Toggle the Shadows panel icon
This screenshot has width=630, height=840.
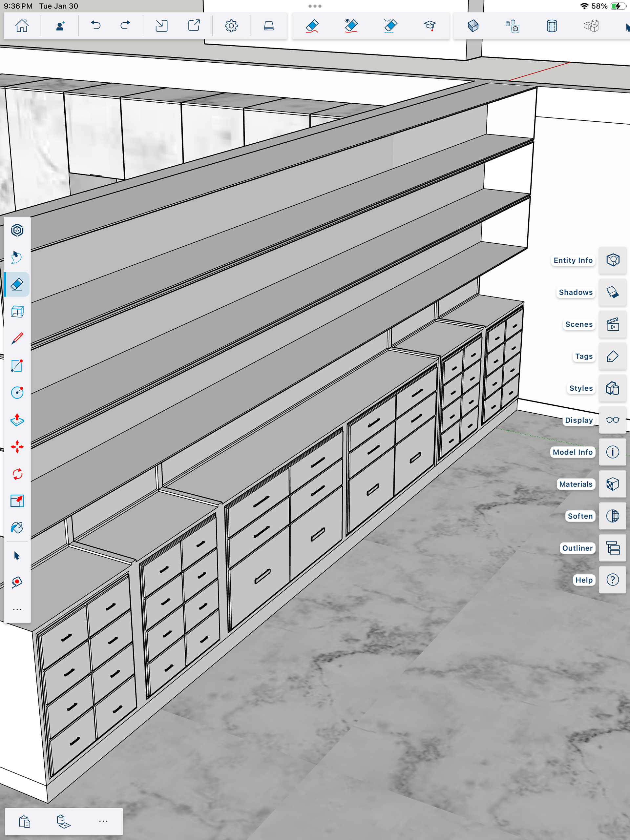612,292
